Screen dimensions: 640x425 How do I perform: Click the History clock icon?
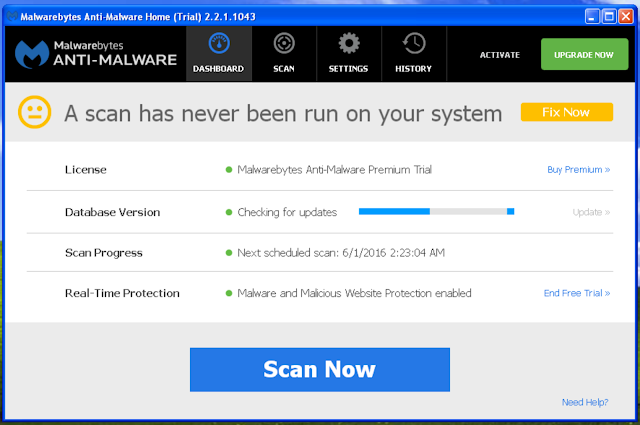(414, 43)
